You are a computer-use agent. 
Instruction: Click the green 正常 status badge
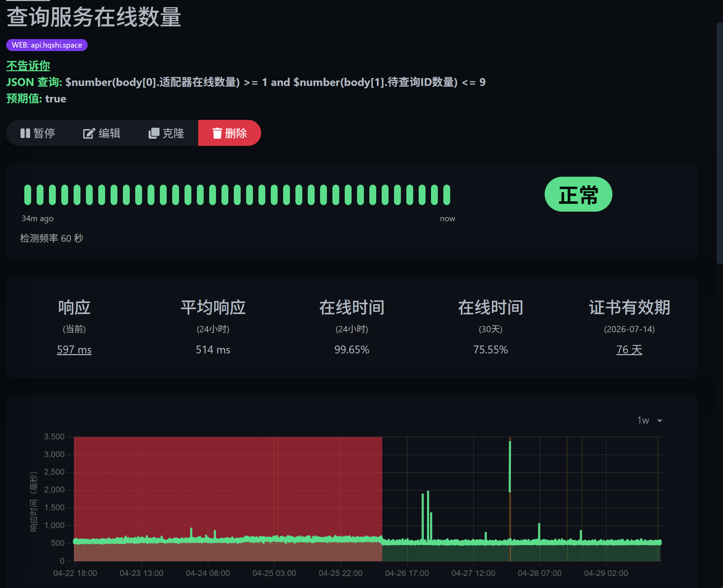(x=578, y=195)
